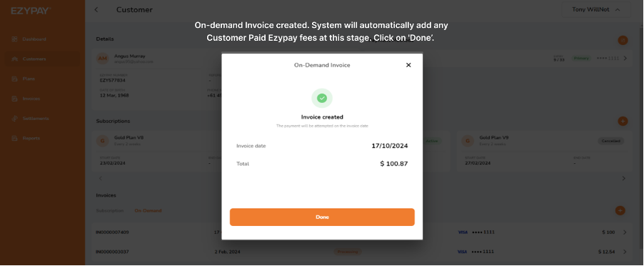Click the edit icon for Details section
This screenshot has height=266, width=644.
pyautogui.click(x=623, y=40)
